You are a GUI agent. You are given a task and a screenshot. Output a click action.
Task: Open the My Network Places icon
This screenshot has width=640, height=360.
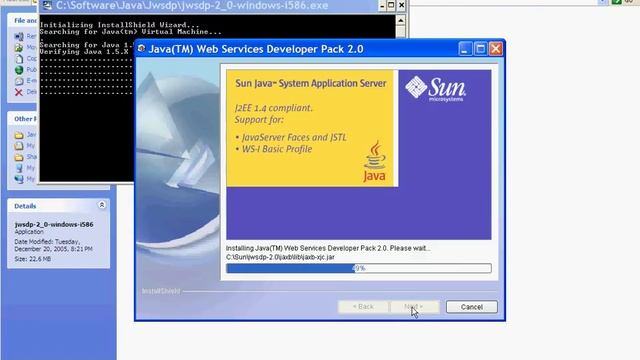(x=19, y=179)
